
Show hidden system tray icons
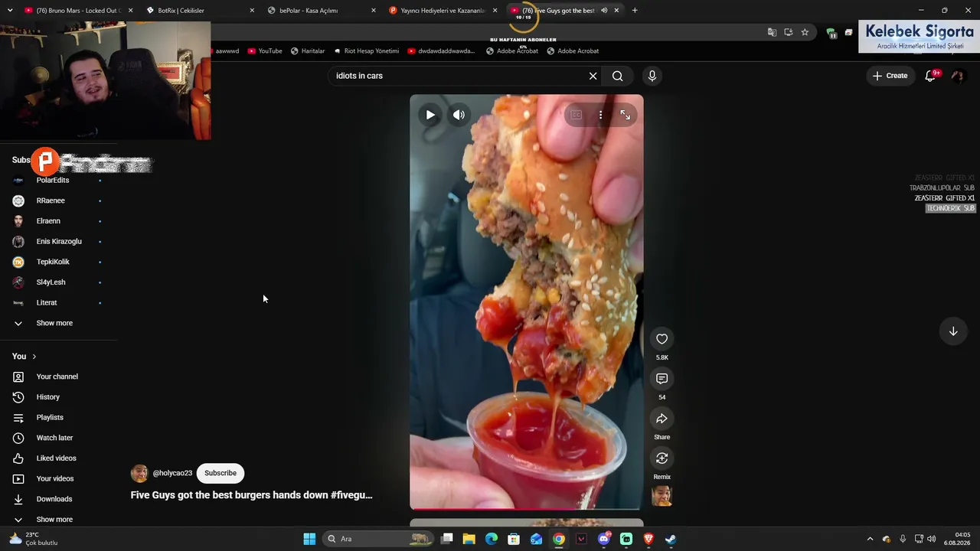click(x=870, y=539)
